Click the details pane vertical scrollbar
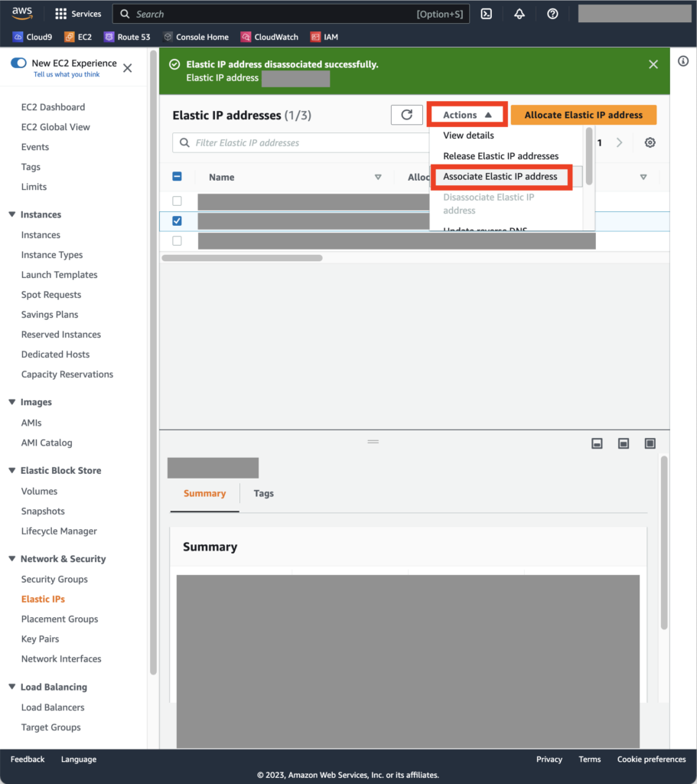The height and width of the screenshot is (784, 697). [664, 543]
